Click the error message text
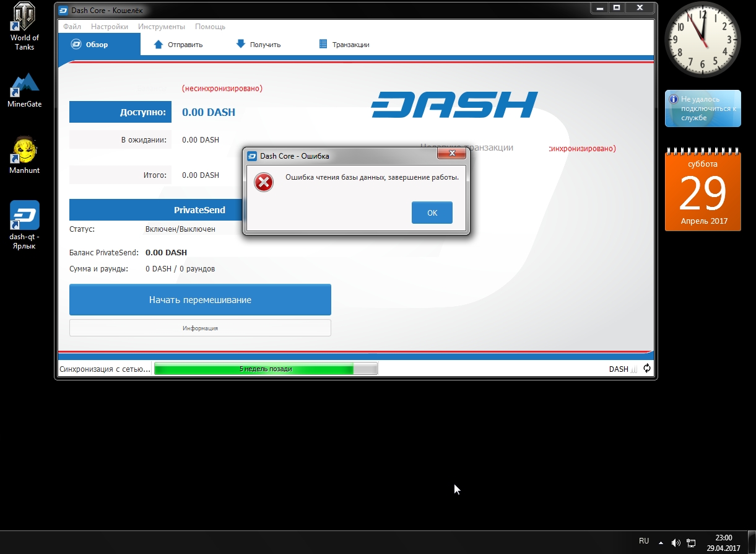This screenshot has height=554, width=756. [x=372, y=177]
